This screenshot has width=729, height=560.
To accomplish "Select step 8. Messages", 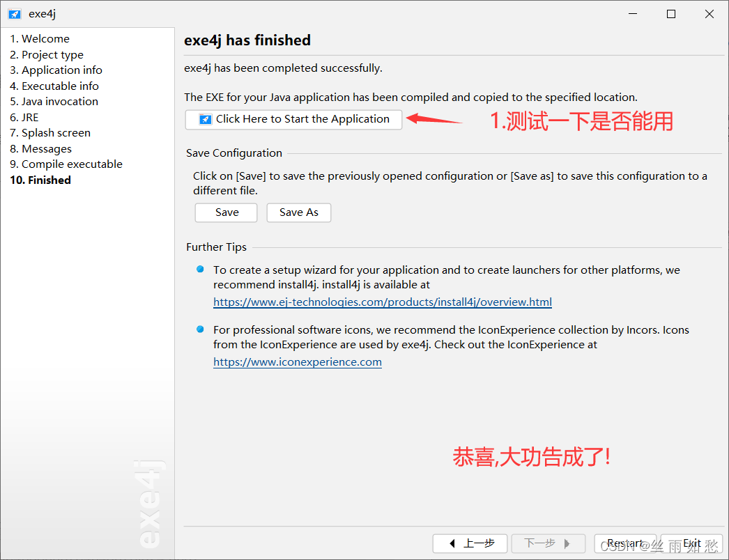I will coord(41,149).
